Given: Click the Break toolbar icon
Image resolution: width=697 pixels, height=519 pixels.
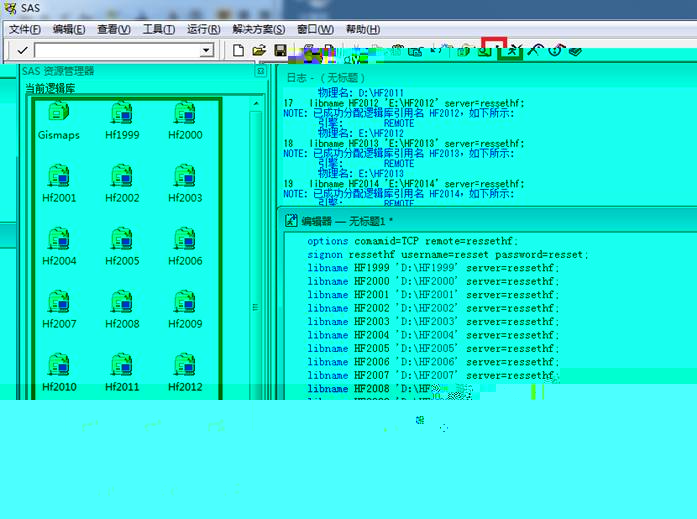Looking at the screenshot, I should 556,50.
